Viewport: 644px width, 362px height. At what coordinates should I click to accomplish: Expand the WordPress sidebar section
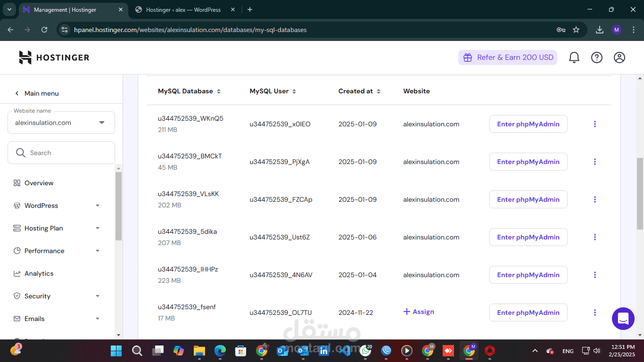click(x=98, y=206)
